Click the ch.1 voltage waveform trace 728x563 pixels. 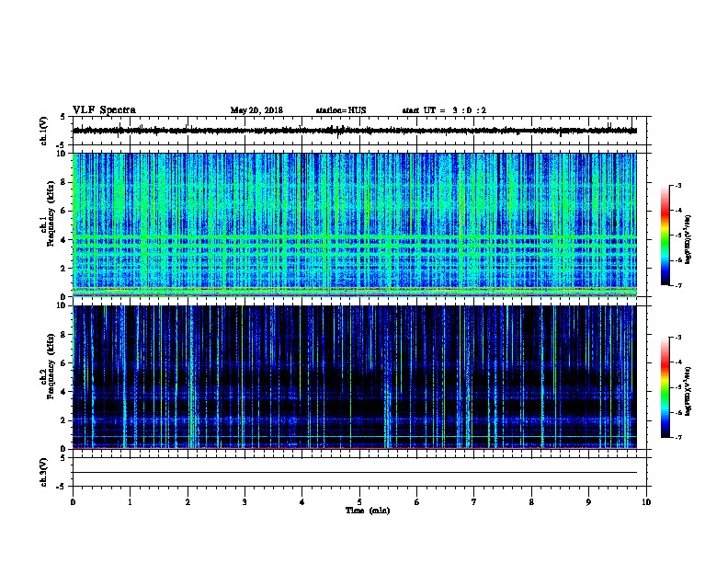[x=355, y=131]
